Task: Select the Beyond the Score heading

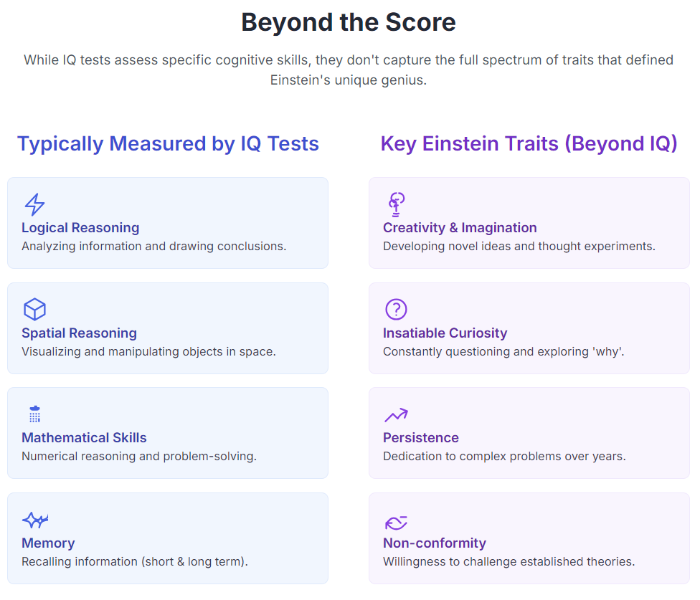Action: tap(349, 22)
